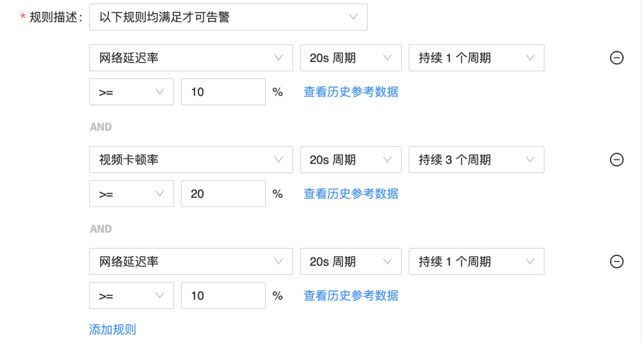
Task: Open the 规则描述 dropdown
Action: tap(228, 17)
